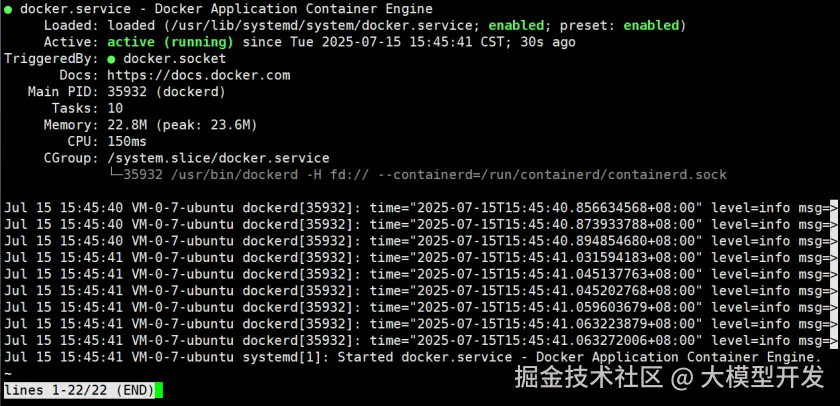Click the memory value 22.8M
Image resolution: width=840 pixels, height=406 pixels.
(127, 125)
